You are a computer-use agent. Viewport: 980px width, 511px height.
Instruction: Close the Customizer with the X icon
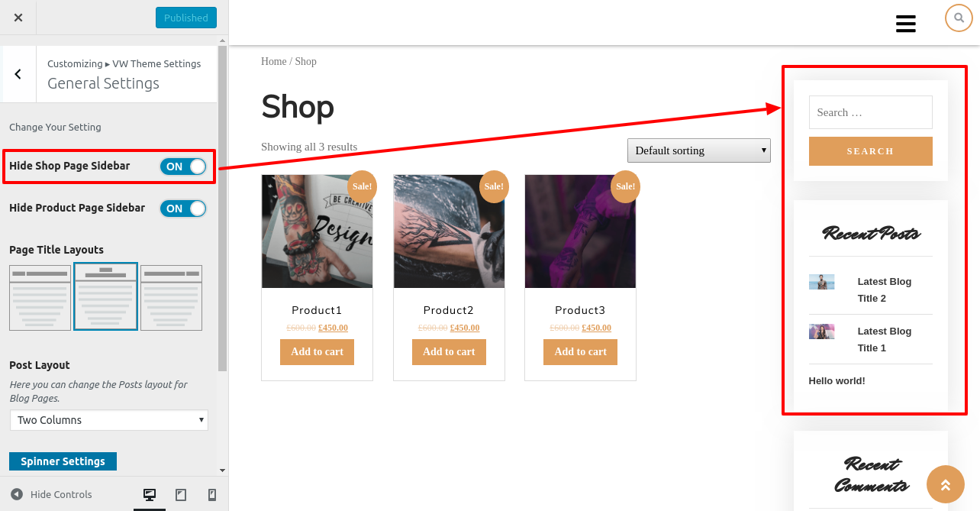click(x=18, y=18)
